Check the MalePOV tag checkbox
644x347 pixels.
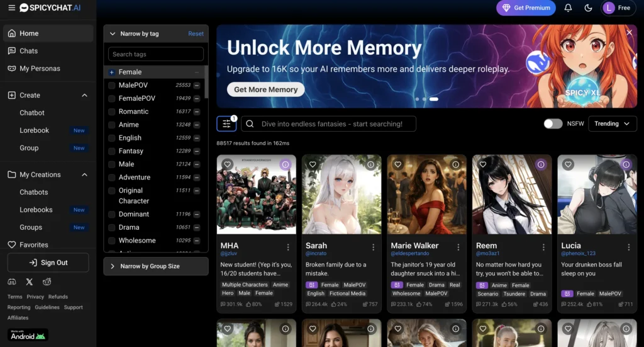pos(112,85)
